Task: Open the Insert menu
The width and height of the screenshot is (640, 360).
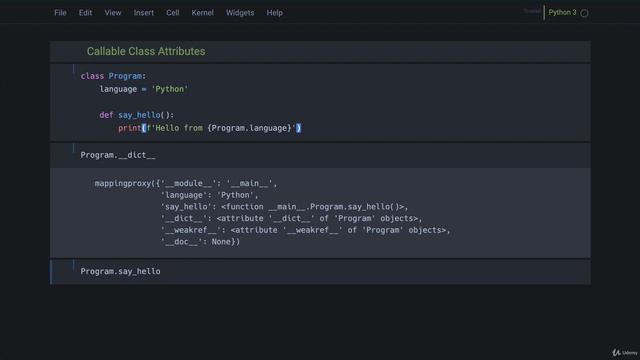Action: (x=144, y=13)
